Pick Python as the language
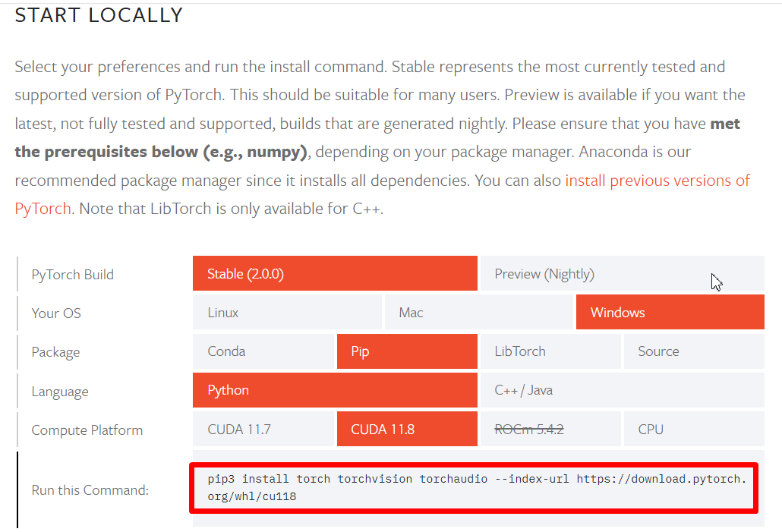This screenshot has width=782, height=532. tap(335, 390)
